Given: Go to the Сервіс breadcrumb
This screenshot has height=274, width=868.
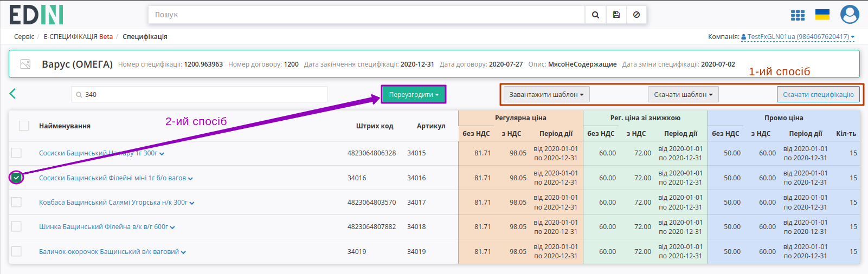Looking at the screenshot, I should [x=24, y=37].
